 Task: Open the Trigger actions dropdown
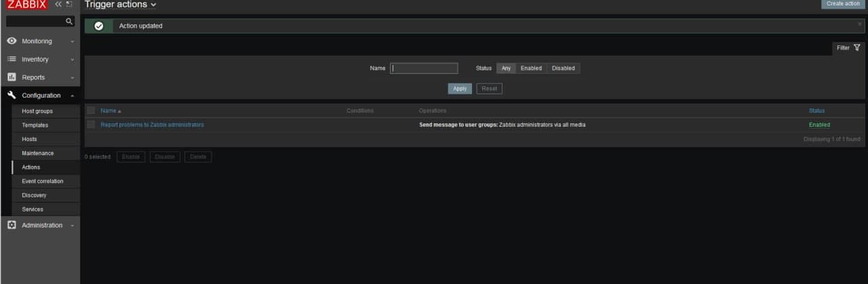(x=120, y=5)
